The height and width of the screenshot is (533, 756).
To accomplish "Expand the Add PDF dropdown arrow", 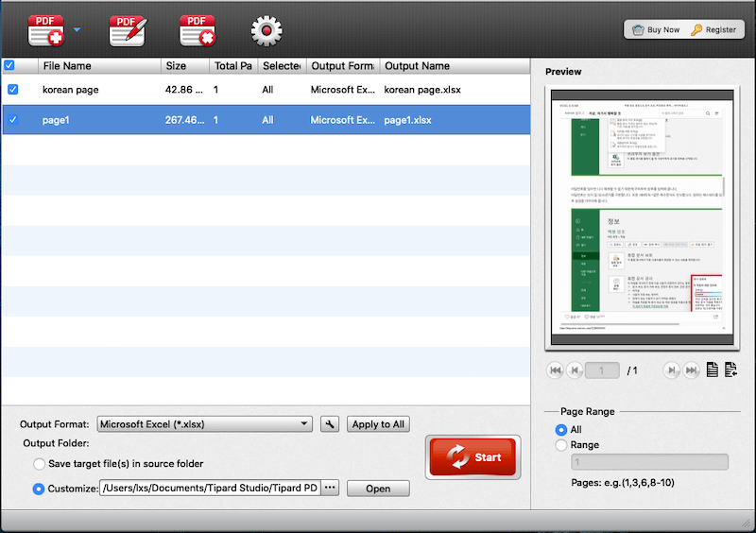I will click(77, 30).
